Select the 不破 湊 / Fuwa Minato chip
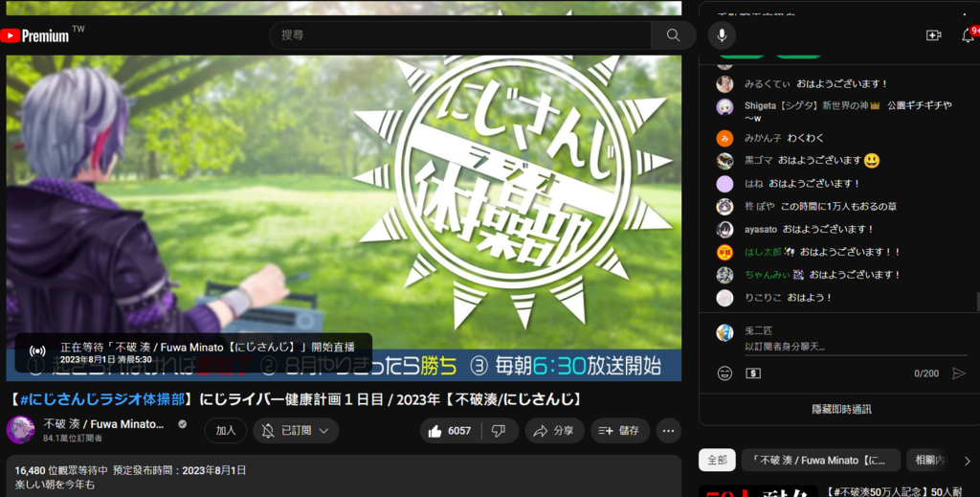 pyautogui.click(x=820, y=460)
